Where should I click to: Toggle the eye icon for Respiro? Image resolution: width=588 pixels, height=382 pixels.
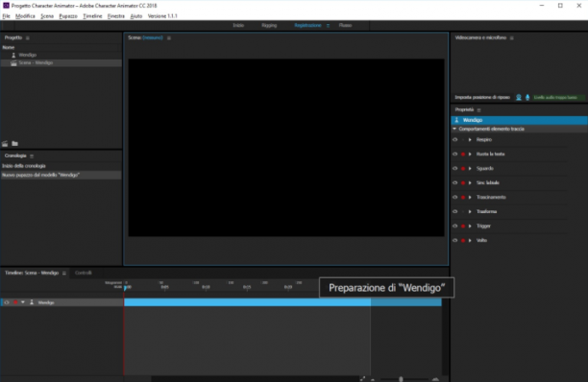pos(454,140)
